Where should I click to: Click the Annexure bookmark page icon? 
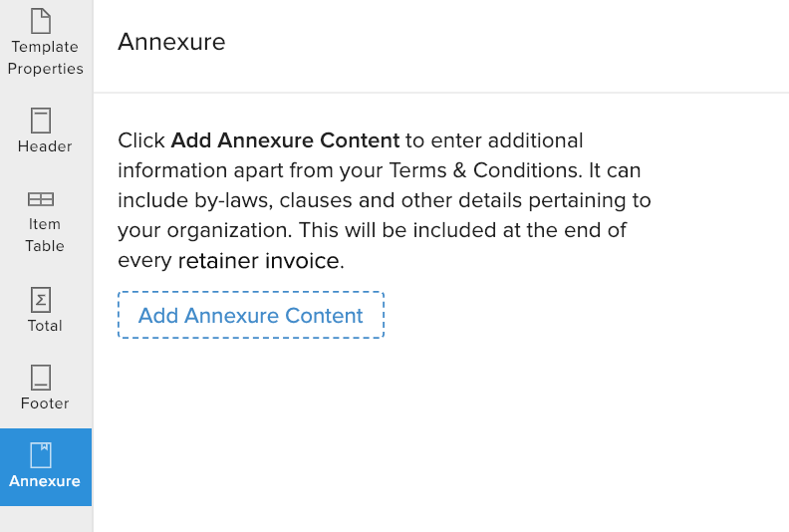pos(41,455)
